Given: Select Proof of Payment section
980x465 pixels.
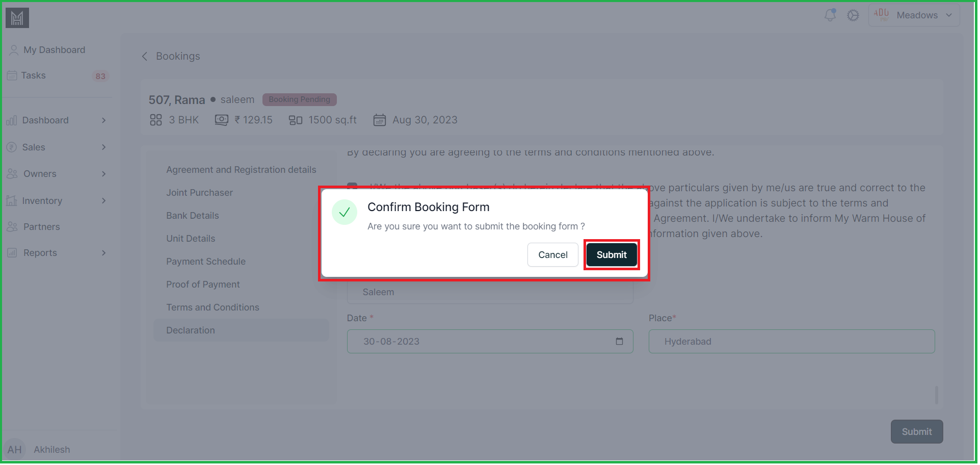Looking at the screenshot, I should (241, 285).
